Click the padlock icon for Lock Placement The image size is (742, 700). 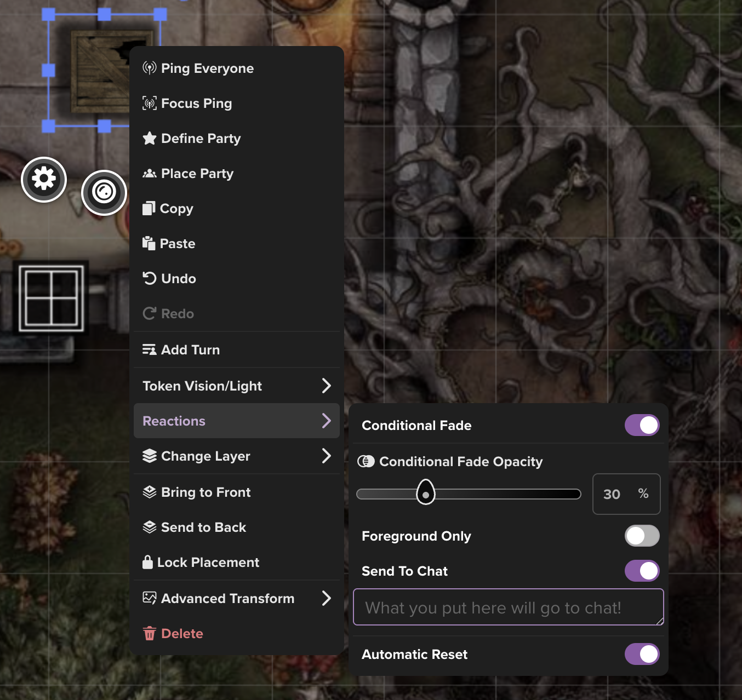(x=147, y=563)
